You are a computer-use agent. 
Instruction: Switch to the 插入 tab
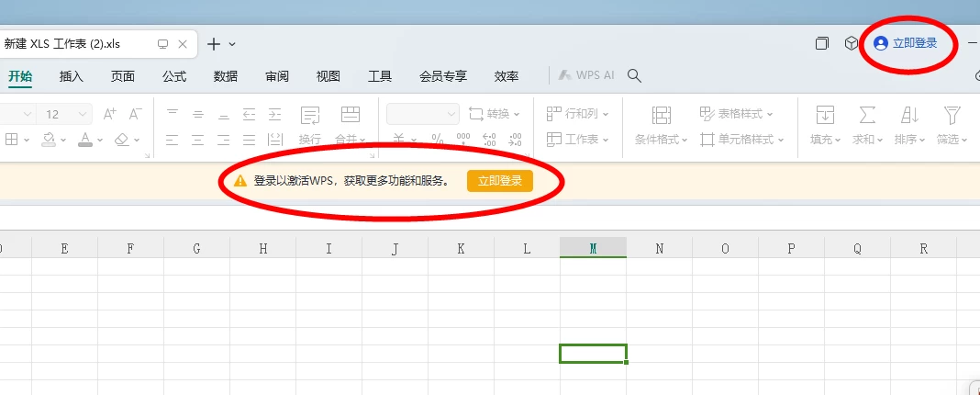click(x=72, y=76)
